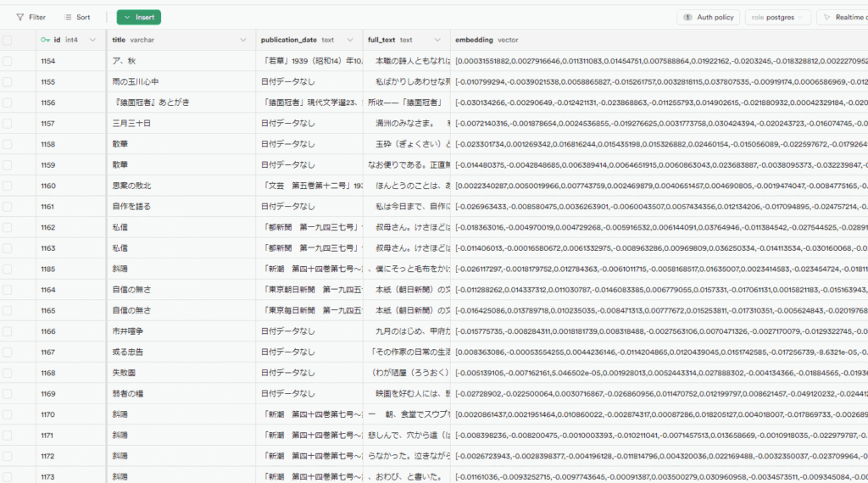Click the primary key icon beside id
Image resolution: width=868 pixels, height=483 pixels.
pyautogui.click(x=45, y=40)
